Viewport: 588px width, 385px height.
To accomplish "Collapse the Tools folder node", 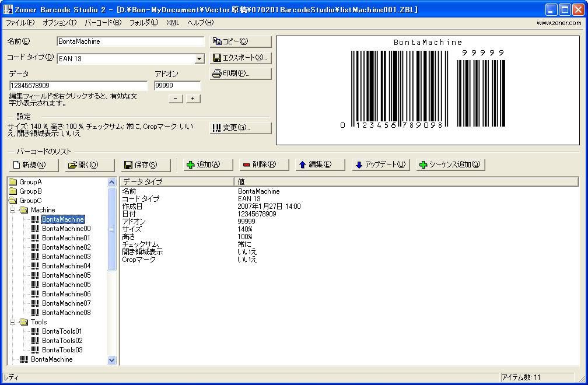I will (x=12, y=322).
